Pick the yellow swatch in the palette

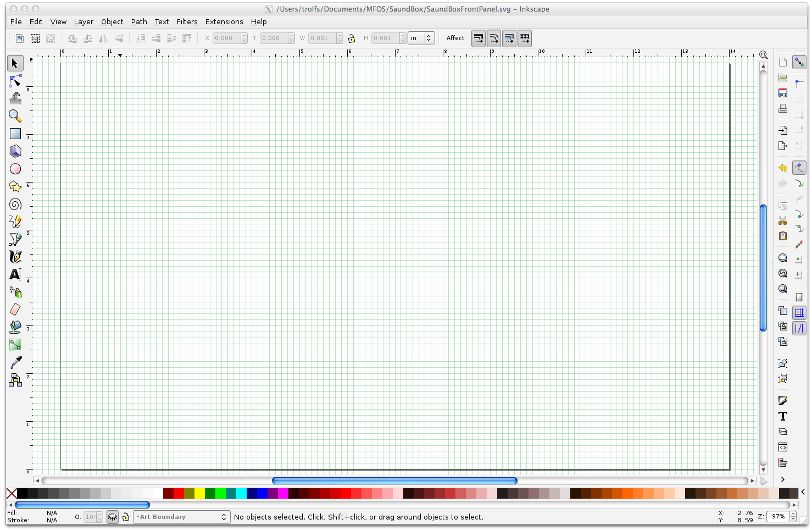coord(199,493)
